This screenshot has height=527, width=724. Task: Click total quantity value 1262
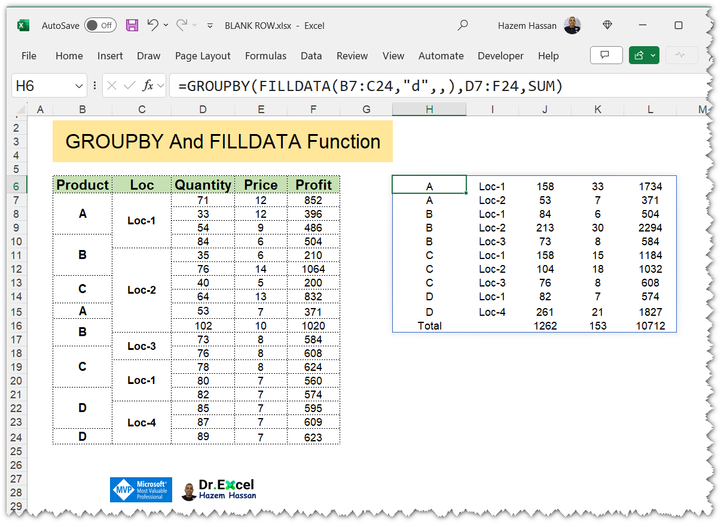pyautogui.click(x=545, y=326)
